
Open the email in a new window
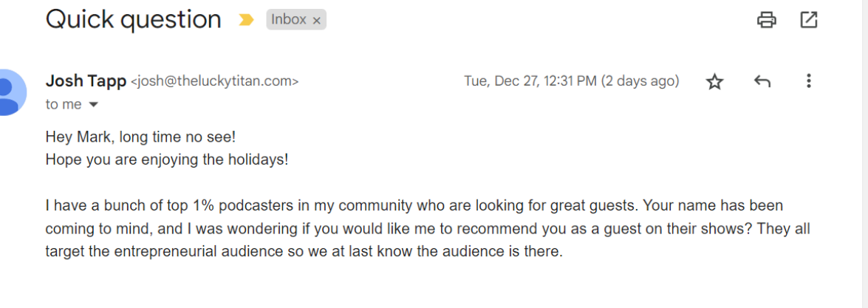(809, 20)
